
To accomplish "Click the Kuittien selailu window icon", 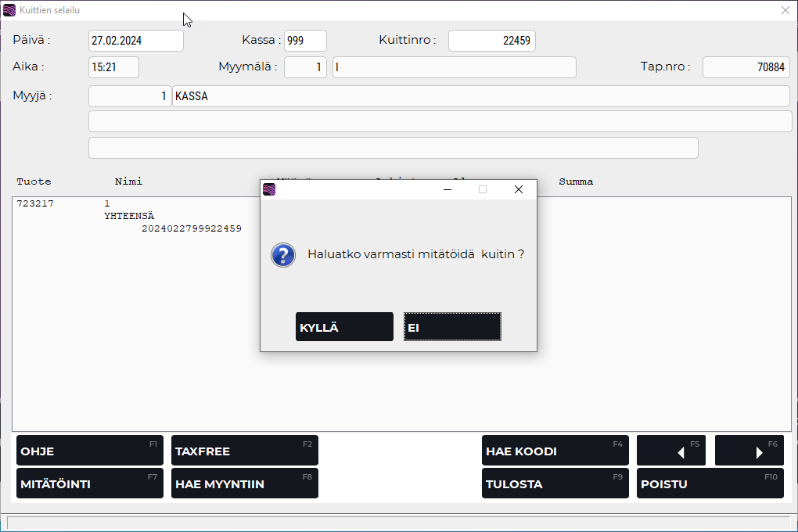I will (9, 10).
